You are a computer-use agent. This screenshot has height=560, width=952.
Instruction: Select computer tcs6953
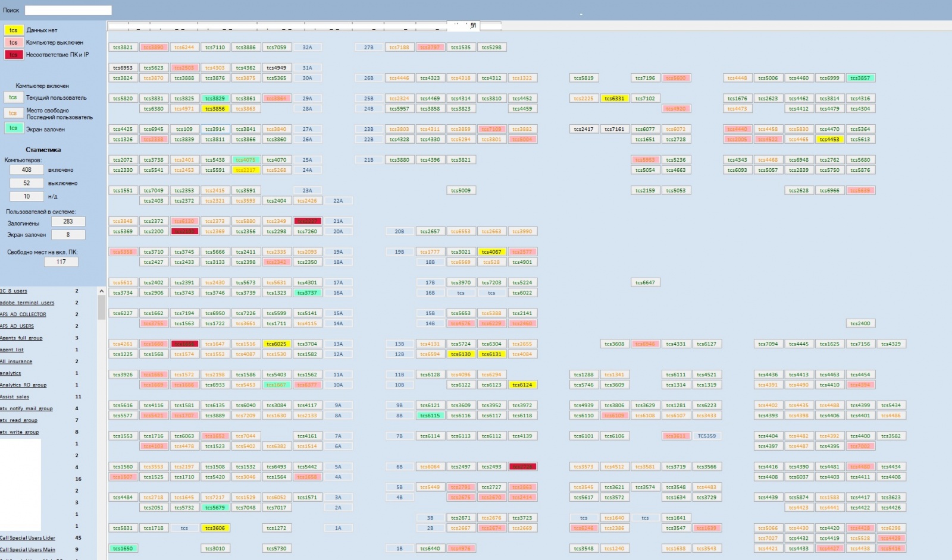coord(123,68)
